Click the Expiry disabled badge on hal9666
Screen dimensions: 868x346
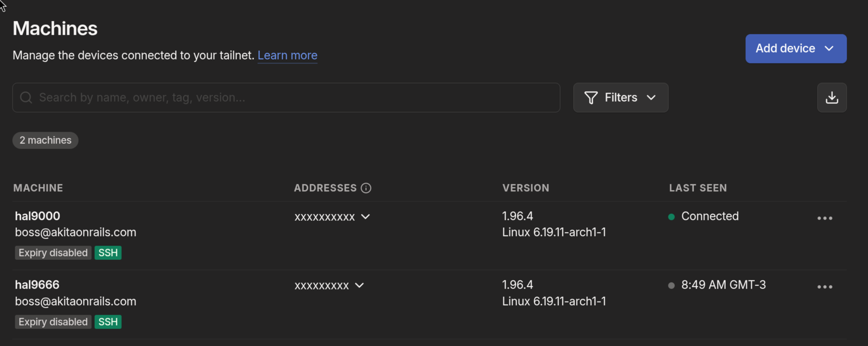point(53,322)
